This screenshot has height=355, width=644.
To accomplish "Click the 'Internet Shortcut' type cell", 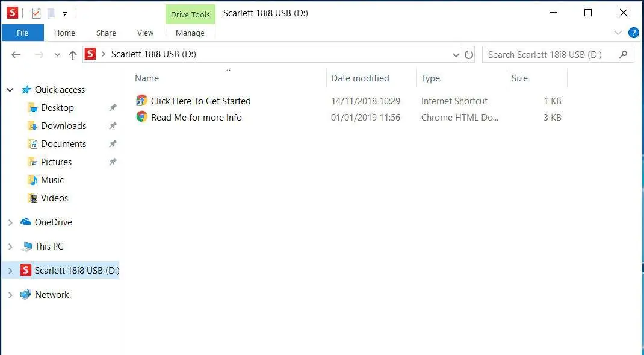I will pos(454,101).
